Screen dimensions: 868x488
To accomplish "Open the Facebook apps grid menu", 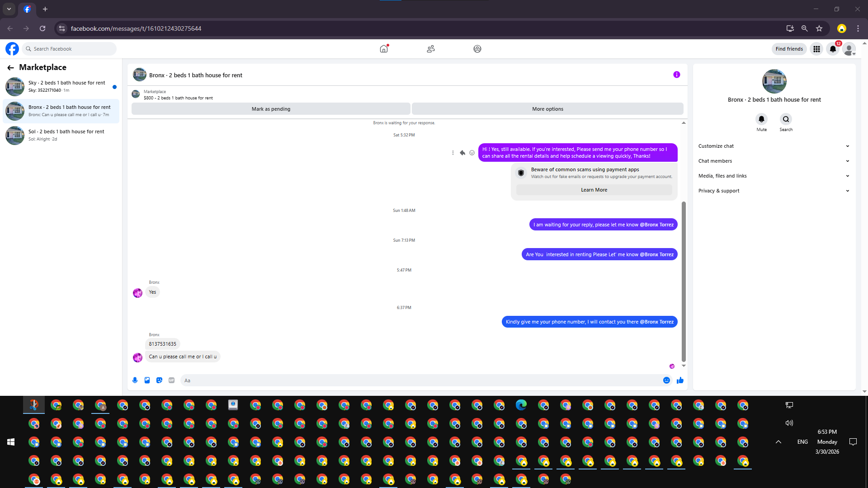I will [816, 49].
